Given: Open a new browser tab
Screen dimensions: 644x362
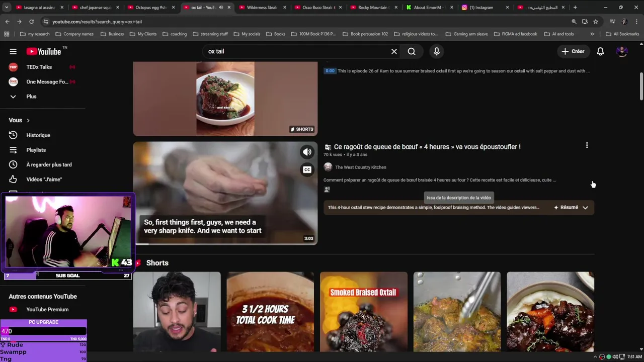Looking at the screenshot, I should point(575,8).
